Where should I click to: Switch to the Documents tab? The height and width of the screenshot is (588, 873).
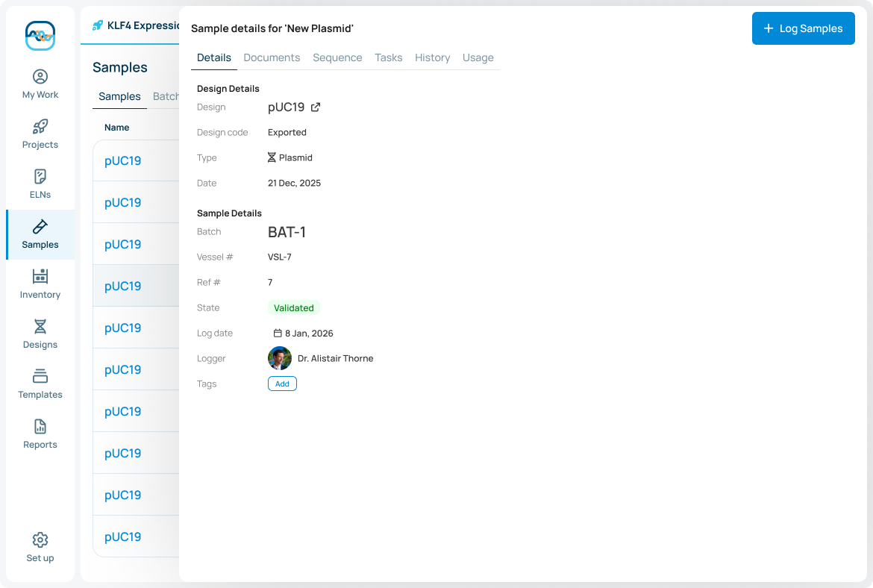tap(272, 57)
